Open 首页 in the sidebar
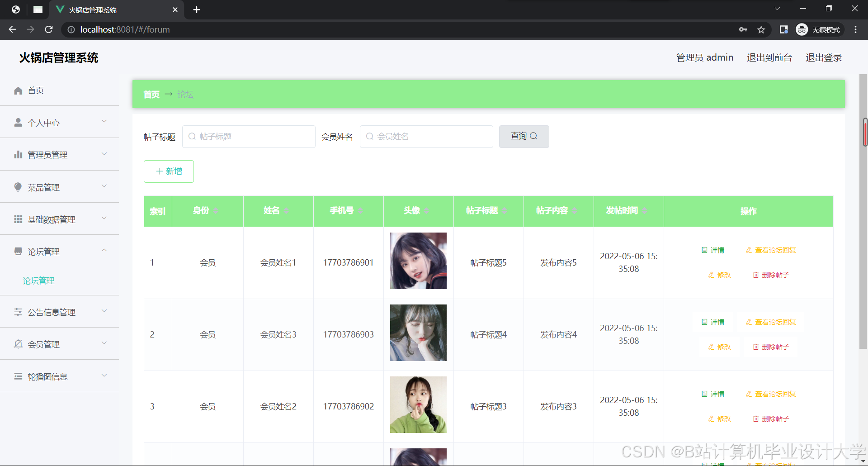The image size is (868, 466). coord(59,90)
